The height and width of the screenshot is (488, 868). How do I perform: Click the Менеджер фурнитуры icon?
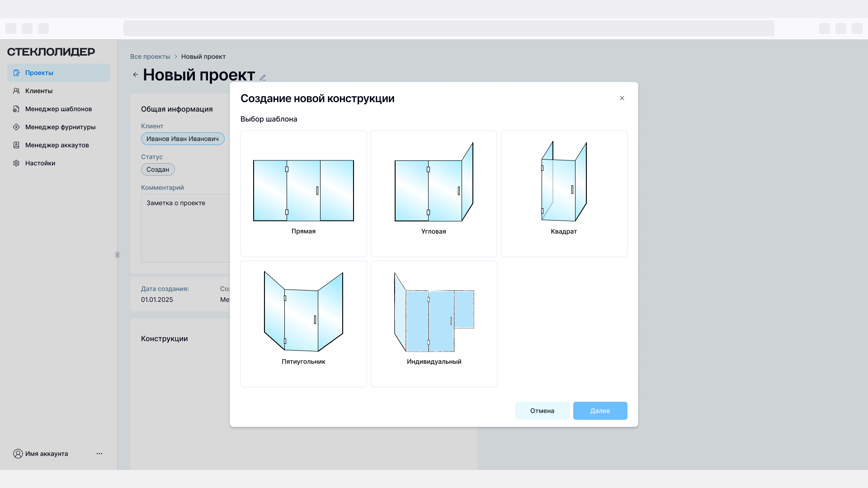[16, 127]
